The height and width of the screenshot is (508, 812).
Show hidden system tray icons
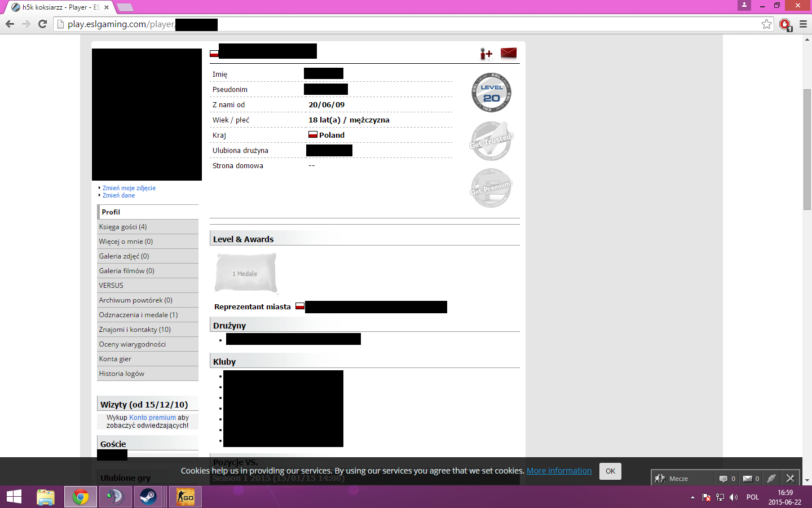click(692, 497)
